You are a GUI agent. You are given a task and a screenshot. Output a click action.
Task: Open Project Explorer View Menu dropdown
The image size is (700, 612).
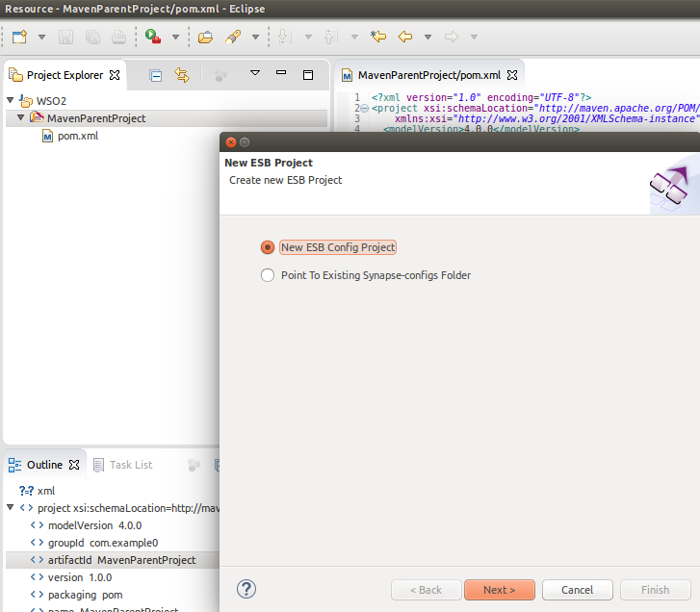pos(255,74)
